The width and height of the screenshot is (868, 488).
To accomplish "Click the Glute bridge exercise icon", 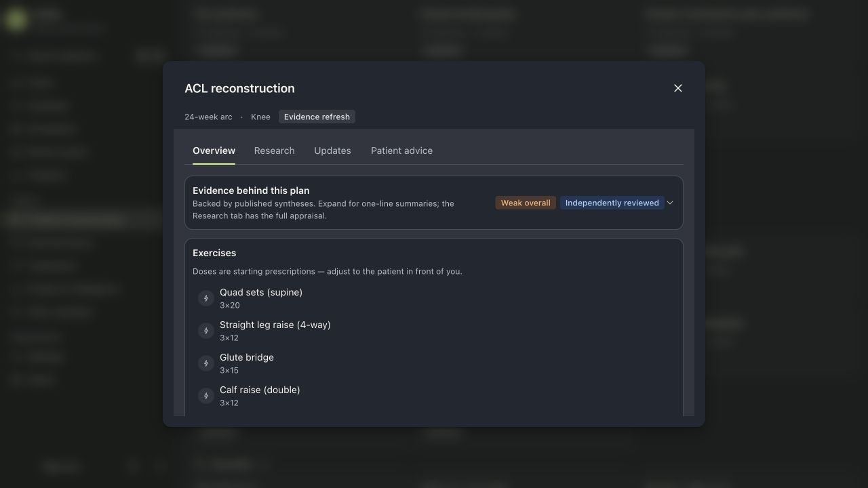I will point(206,363).
